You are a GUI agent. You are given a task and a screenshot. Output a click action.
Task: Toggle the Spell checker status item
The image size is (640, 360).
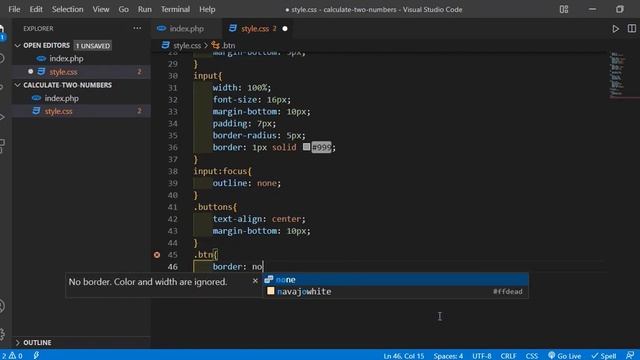click(604, 356)
